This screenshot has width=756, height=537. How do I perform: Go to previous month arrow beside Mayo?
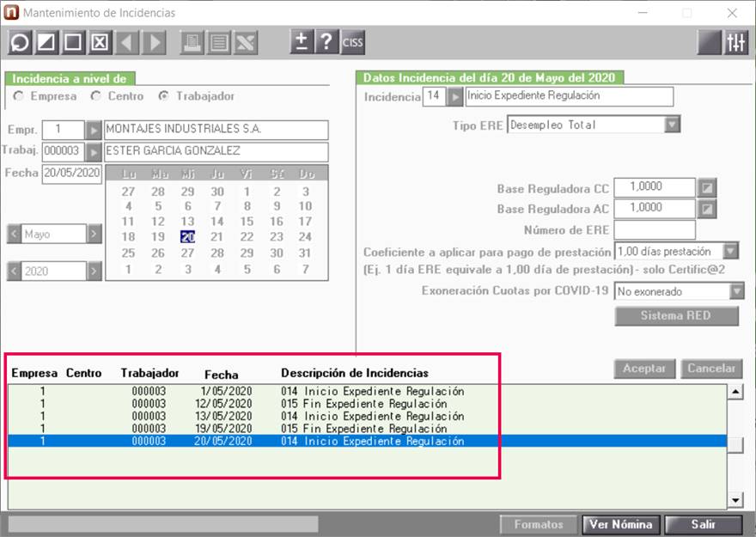pyautogui.click(x=14, y=235)
